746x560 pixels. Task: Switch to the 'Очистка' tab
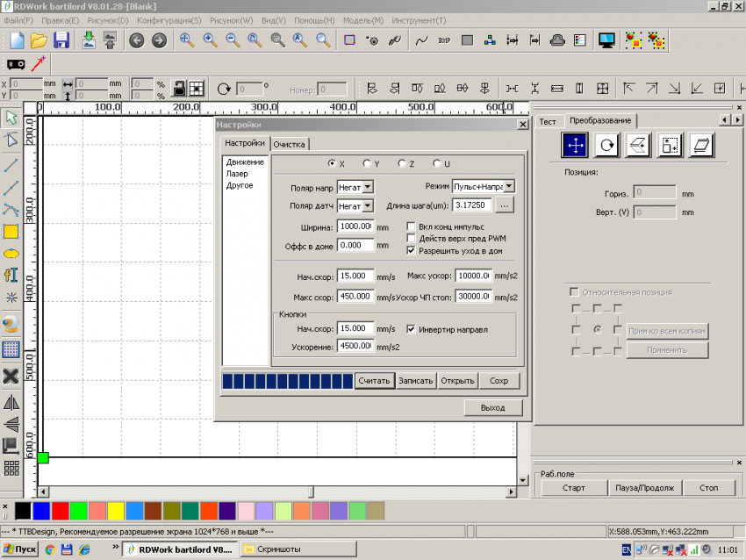point(289,144)
